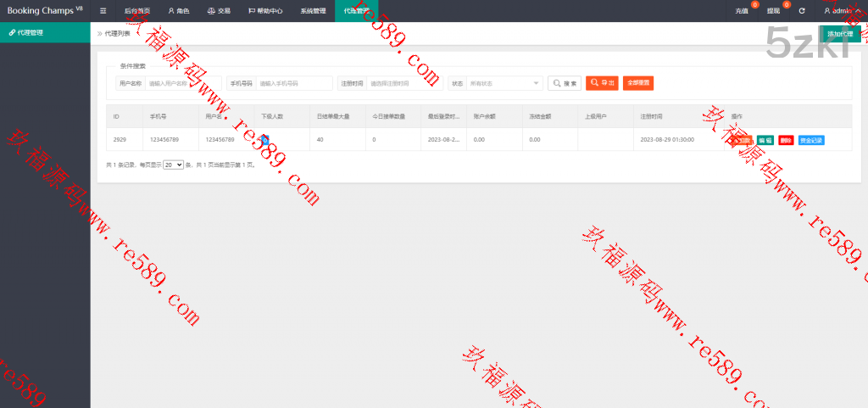This screenshot has width=868, height=408.
Task: Expand the 状态 status dropdown
Action: pyautogui.click(x=505, y=83)
